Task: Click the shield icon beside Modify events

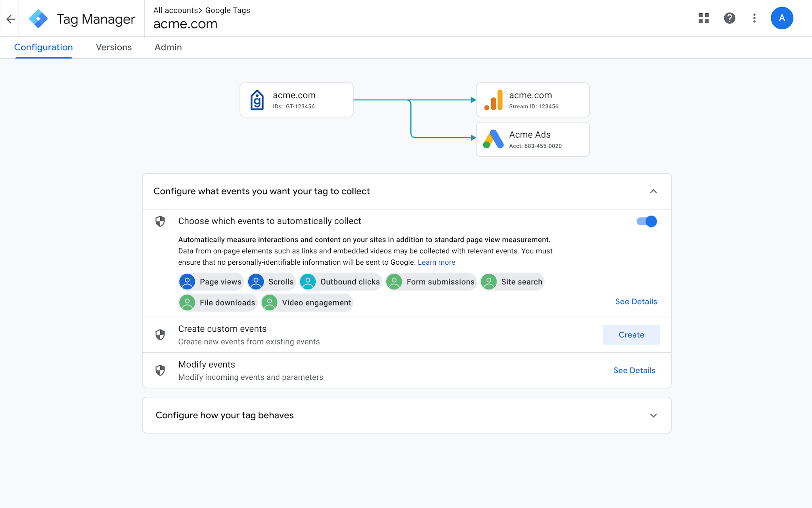Action: pos(160,370)
